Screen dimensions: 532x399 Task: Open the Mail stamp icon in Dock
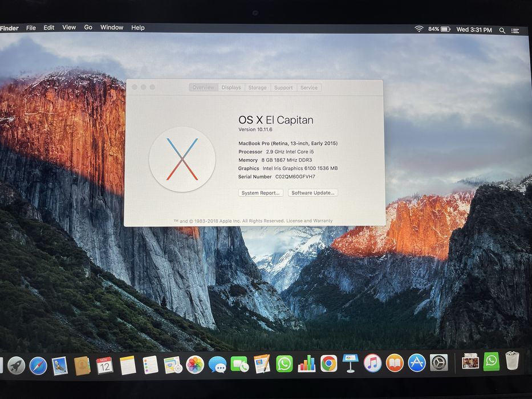[x=60, y=366]
